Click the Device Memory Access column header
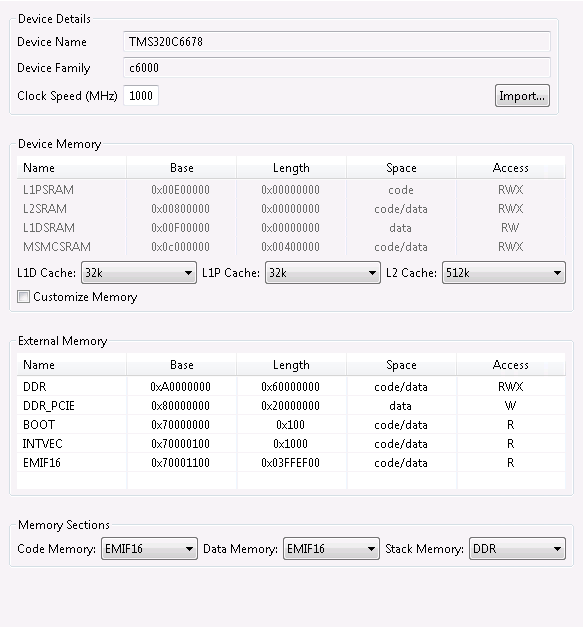 (x=511, y=168)
